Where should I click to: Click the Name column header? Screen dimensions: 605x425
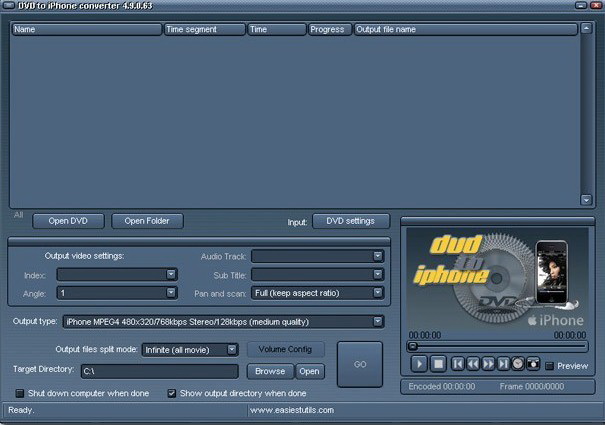coord(87,29)
